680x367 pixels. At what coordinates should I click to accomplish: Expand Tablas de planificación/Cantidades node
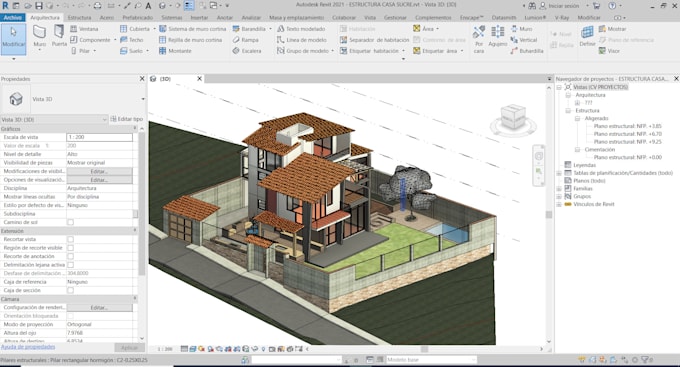click(559, 173)
